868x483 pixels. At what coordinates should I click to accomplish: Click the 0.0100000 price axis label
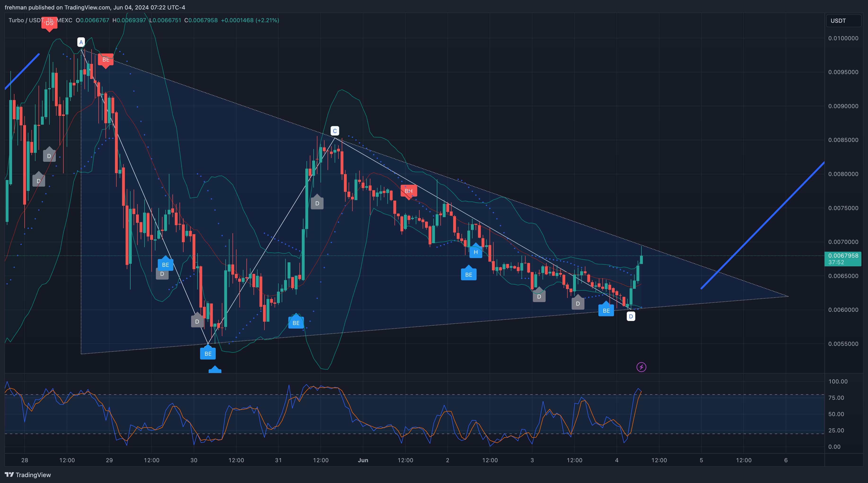click(843, 38)
